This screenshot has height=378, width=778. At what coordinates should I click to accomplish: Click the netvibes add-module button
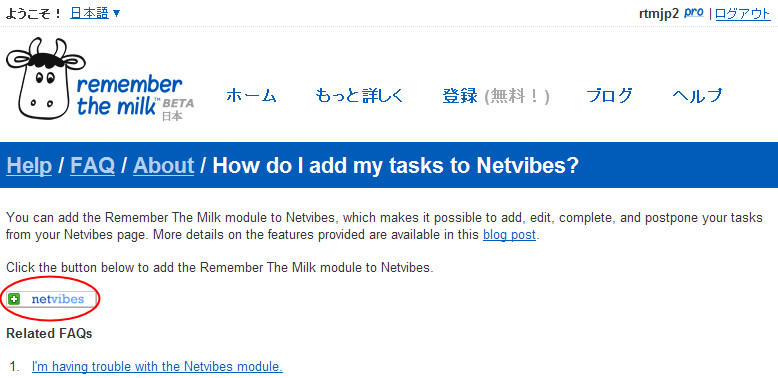(x=51, y=299)
